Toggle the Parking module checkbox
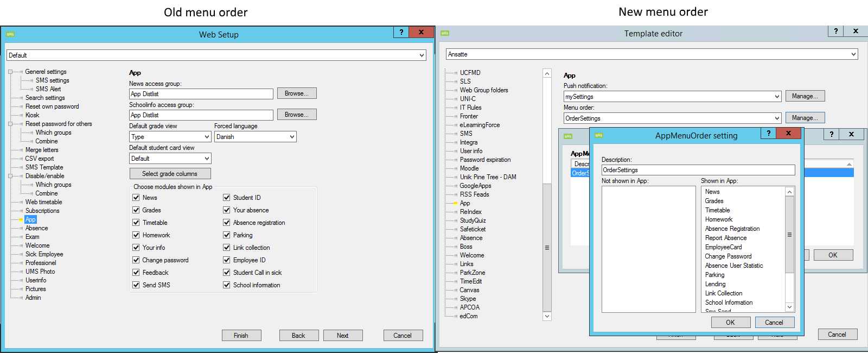The width and height of the screenshot is (868, 353). click(227, 235)
